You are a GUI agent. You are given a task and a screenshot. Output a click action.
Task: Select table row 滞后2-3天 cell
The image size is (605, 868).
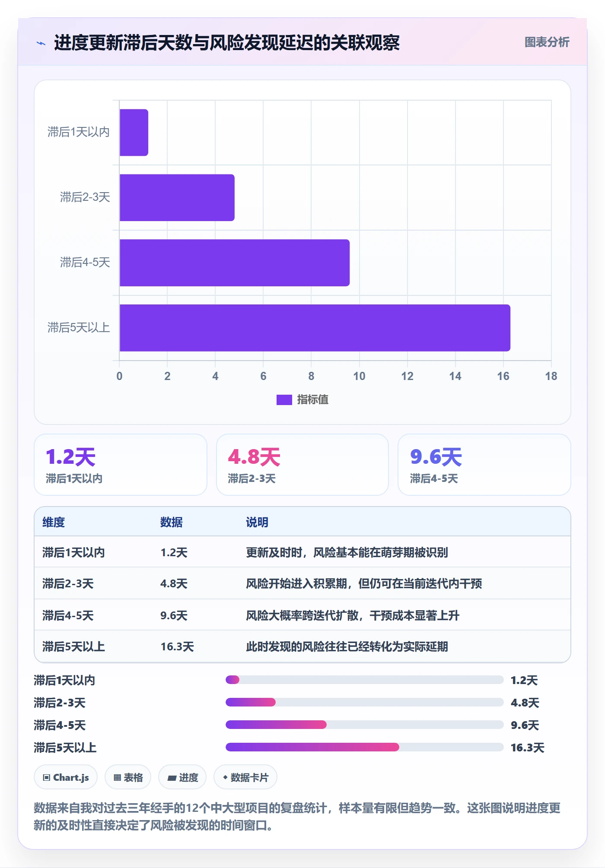tap(68, 583)
